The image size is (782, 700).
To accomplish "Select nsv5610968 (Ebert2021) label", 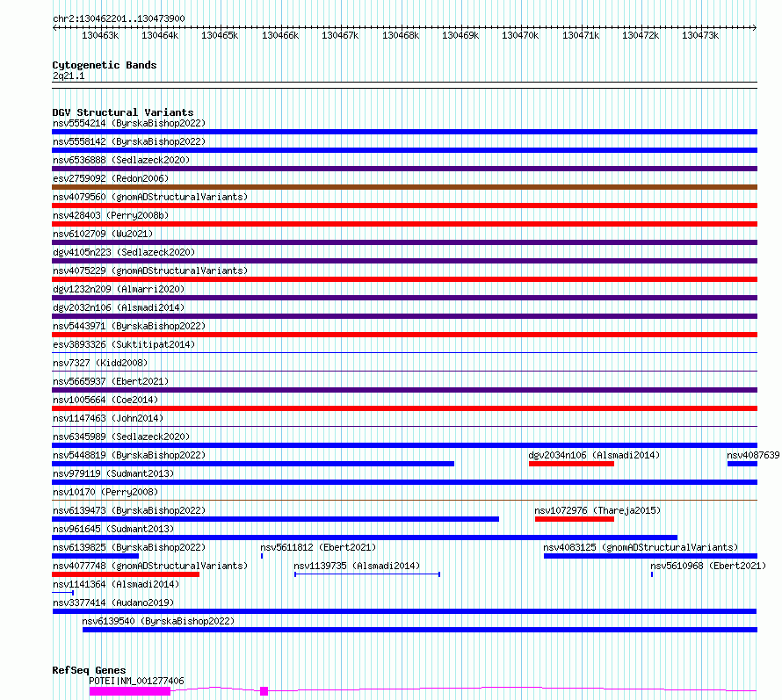I will tap(708, 566).
